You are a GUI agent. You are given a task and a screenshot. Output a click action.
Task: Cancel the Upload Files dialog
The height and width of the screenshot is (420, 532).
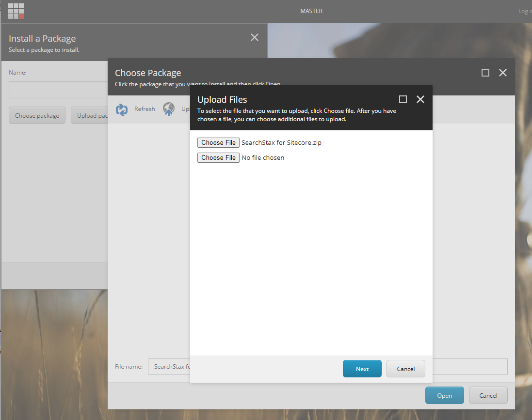tap(406, 369)
